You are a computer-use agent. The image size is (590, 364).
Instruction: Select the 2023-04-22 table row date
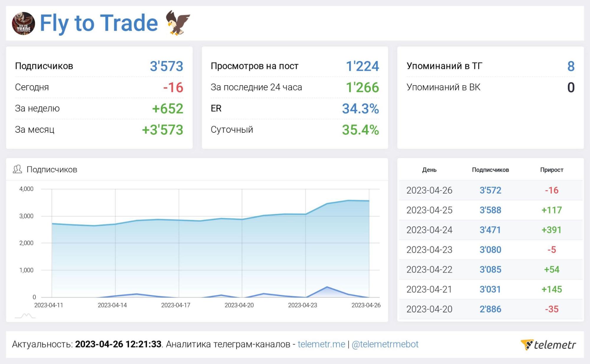tap(429, 269)
